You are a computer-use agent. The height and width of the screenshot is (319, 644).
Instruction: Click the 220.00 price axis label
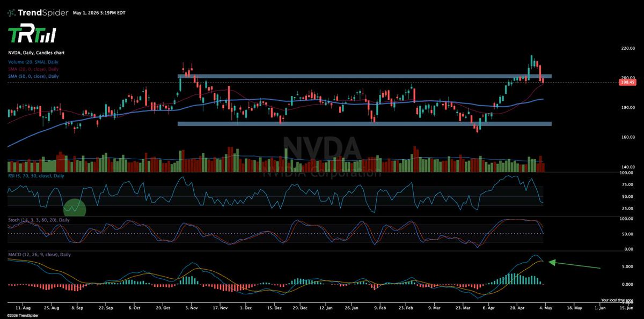point(628,48)
